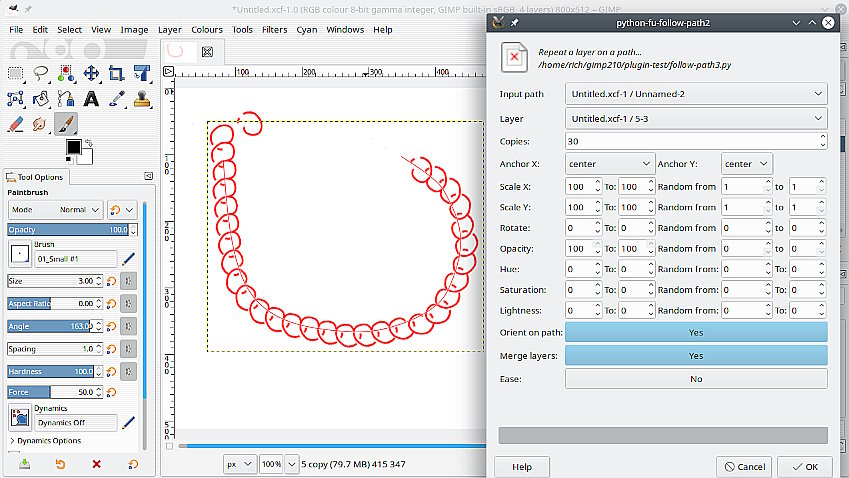
Task: Select the Free Select lasso tool
Action: [x=41, y=73]
